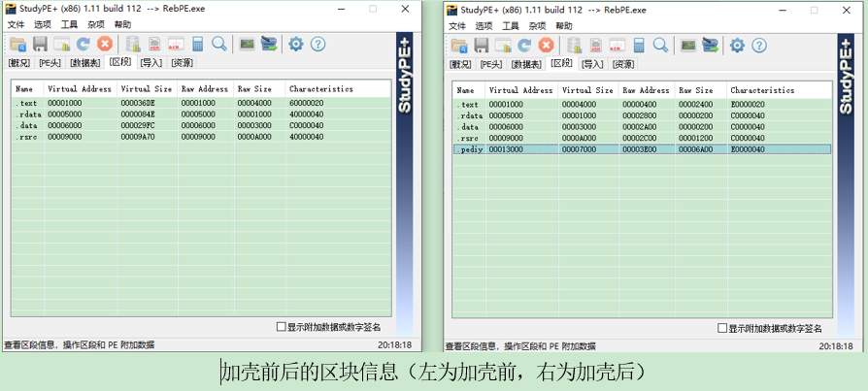Open file icon in right window toolbar
The height and width of the screenshot is (391, 868).
pyautogui.click(x=459, y=46)
